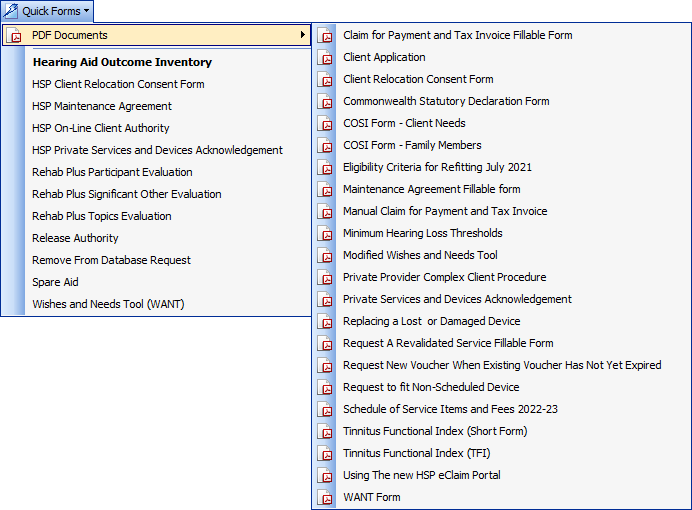Click the Quick Forms pen icon
Screen dimensions: 692x510
click(x=11, y=11)
